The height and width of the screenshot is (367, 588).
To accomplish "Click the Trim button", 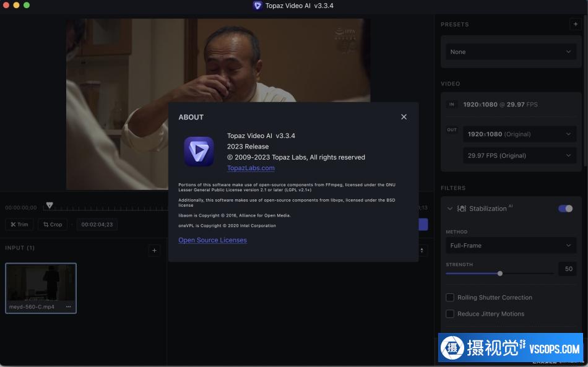I will pos(19,224).
